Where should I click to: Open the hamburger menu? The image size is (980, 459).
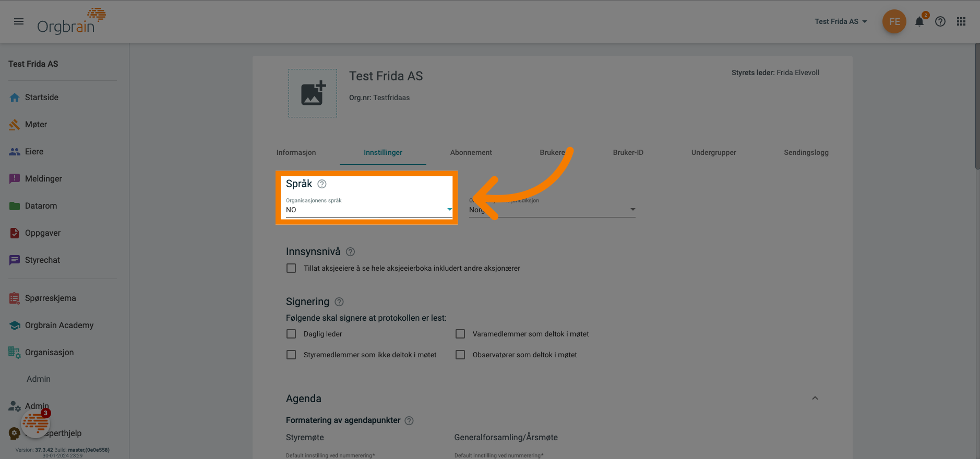19,21
